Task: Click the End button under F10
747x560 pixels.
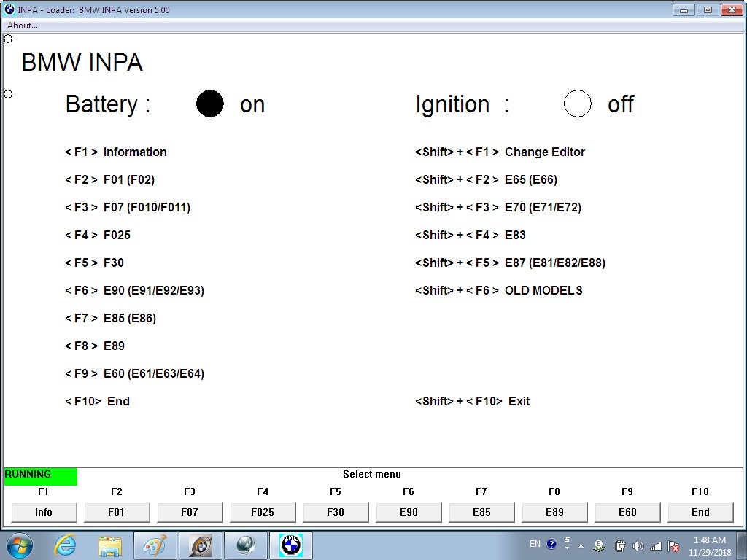Action: (700, 512)
